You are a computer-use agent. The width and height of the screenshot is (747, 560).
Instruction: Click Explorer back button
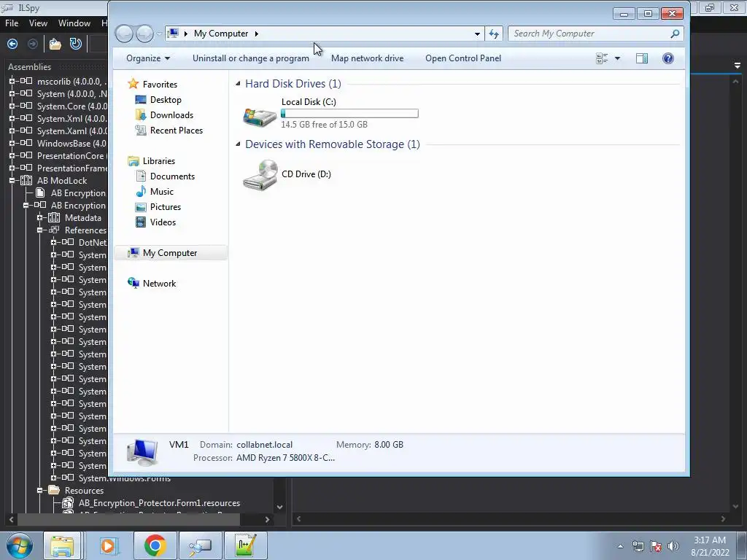[124, 34]
